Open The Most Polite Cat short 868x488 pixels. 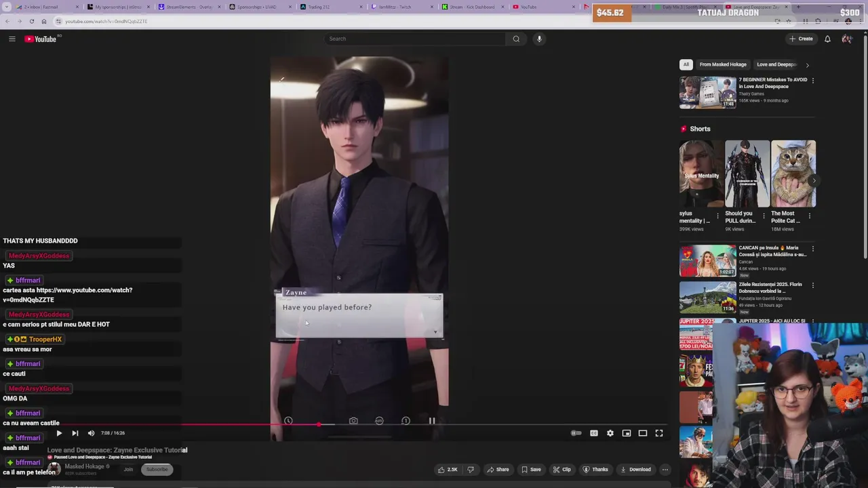pyautogui.click(x=793, y=174)
